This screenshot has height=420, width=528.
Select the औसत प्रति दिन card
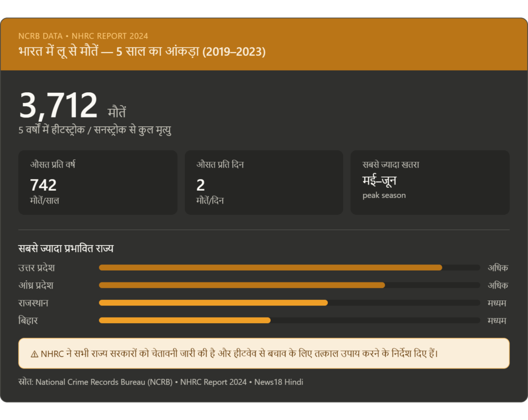pyautogui.click(x=263, y=182)
